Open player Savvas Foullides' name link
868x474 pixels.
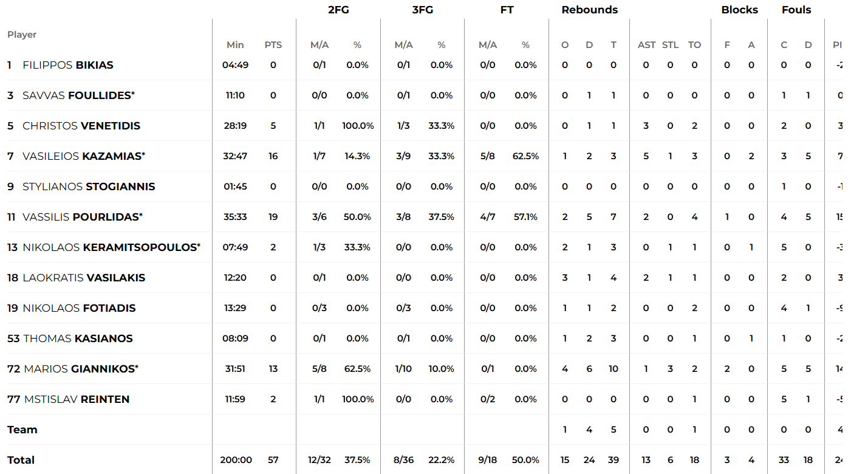77,95
